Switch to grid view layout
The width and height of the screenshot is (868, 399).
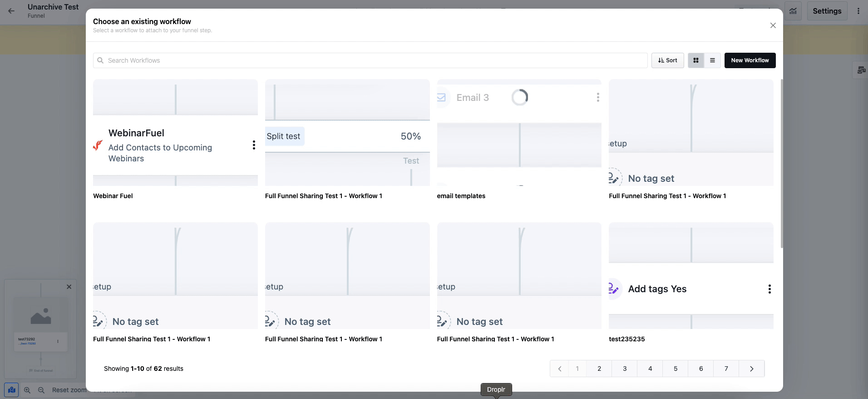click(695, 60)
